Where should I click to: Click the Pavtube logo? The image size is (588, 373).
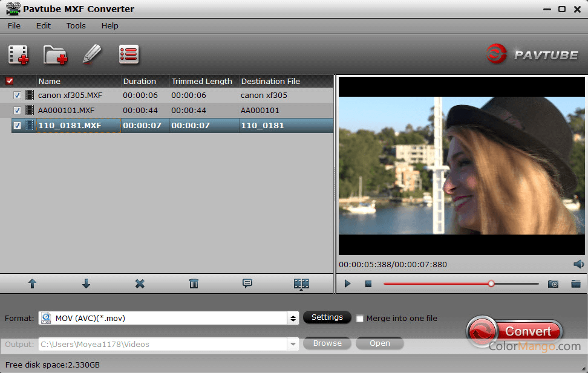click(x=532, y=54)
